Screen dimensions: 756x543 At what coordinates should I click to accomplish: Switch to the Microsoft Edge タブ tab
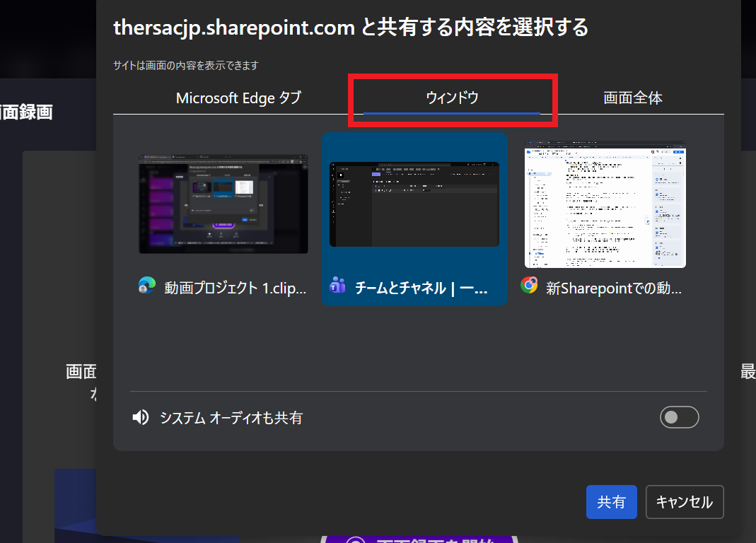click(x=238, y=98)
